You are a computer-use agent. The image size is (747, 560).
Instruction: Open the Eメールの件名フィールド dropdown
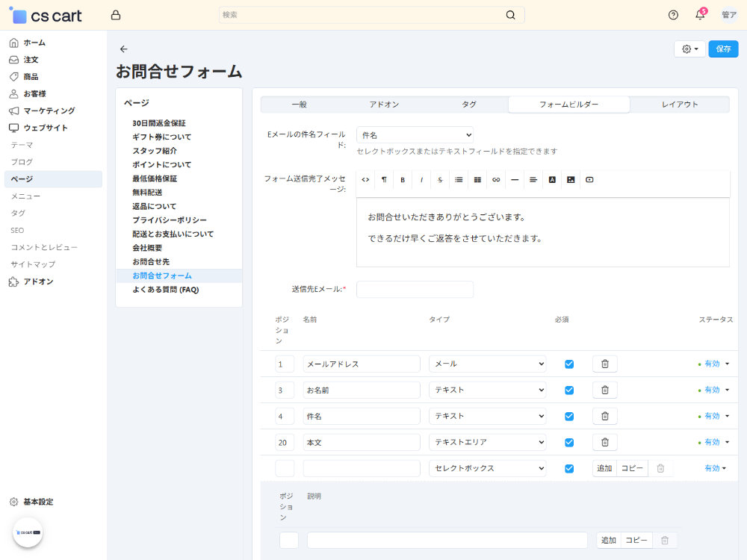click(415, 134)
